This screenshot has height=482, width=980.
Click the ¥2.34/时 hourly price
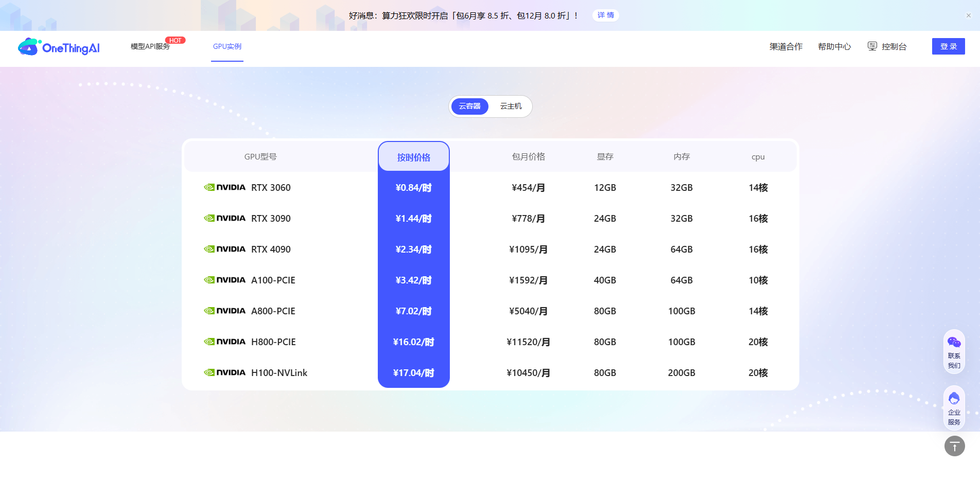[414, 249]
